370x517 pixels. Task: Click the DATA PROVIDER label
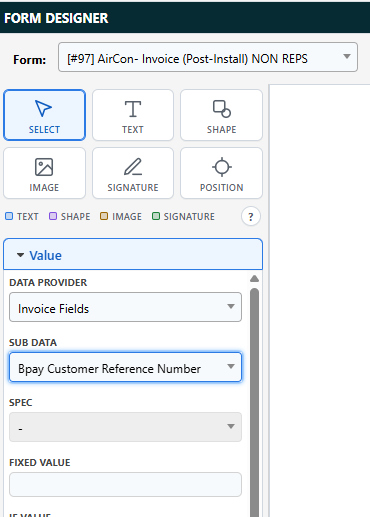click(x=48, y=282)
